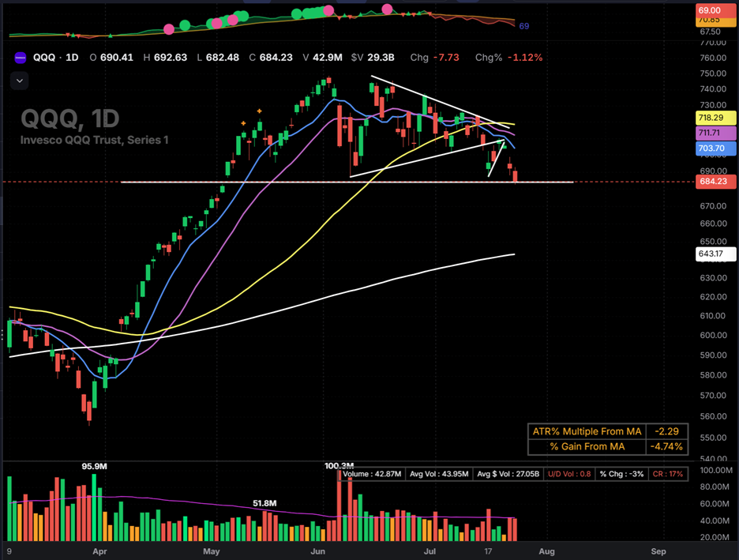
Task: Click the 20.00M volume axis label
Action: tap(715, 537)
